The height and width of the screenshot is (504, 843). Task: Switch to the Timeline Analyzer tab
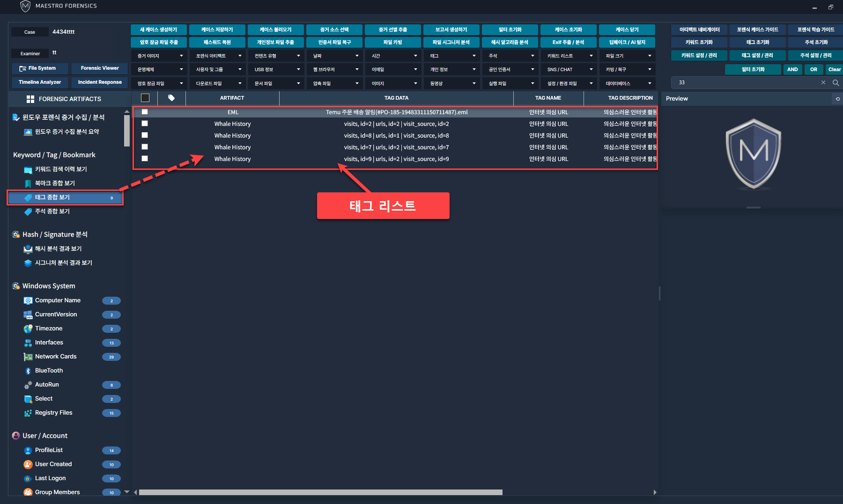click(40, 82)
